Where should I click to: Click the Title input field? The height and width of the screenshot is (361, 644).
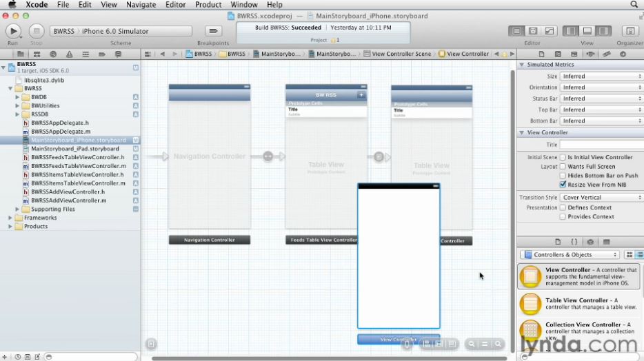602,145
